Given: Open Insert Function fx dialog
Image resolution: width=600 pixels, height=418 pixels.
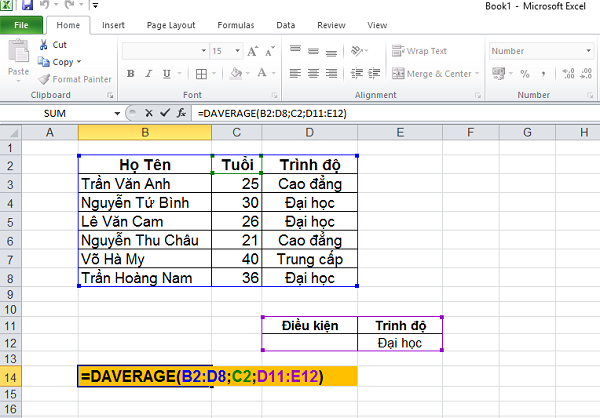Looking at the screenshot, I should pos(181,113).
